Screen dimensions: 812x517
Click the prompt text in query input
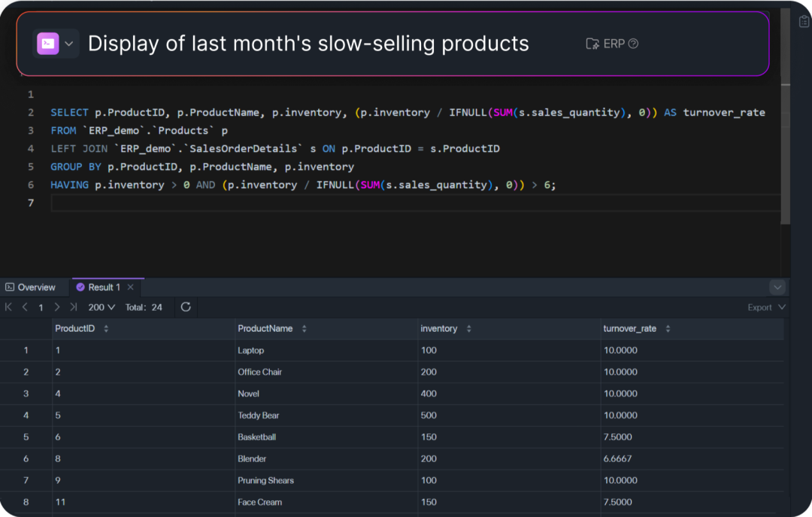click(x=308, y=44)
